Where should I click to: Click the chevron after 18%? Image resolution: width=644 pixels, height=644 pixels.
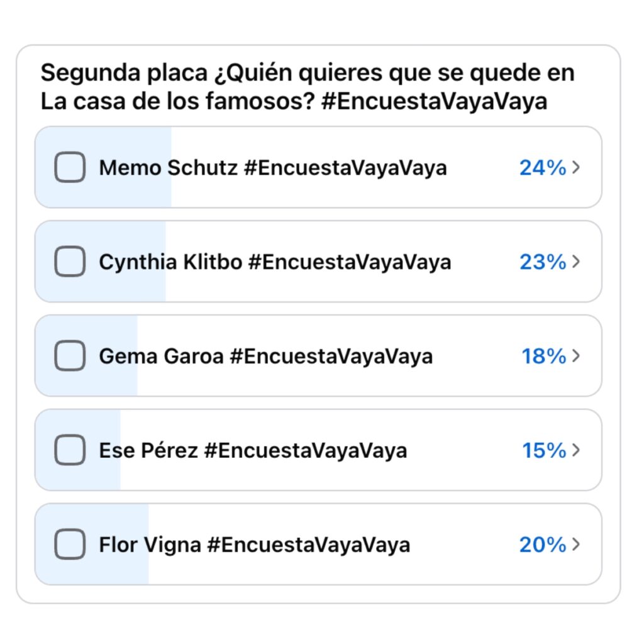coord(576,356)
